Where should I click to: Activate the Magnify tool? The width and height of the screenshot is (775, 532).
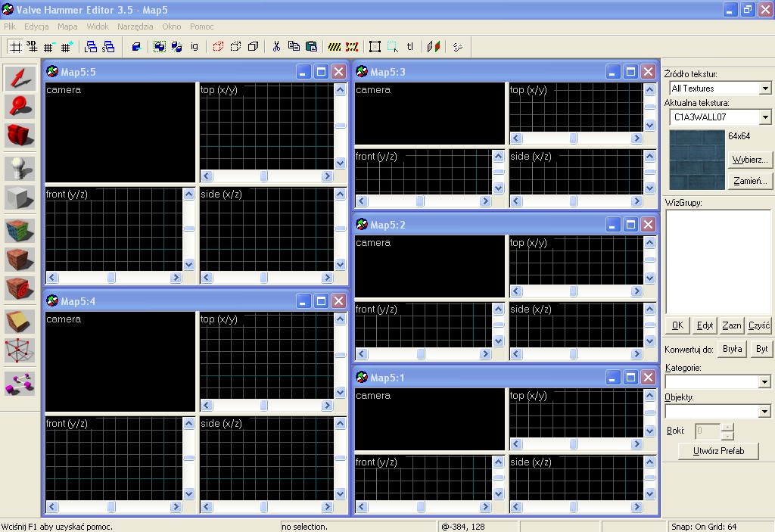point(20,107)
